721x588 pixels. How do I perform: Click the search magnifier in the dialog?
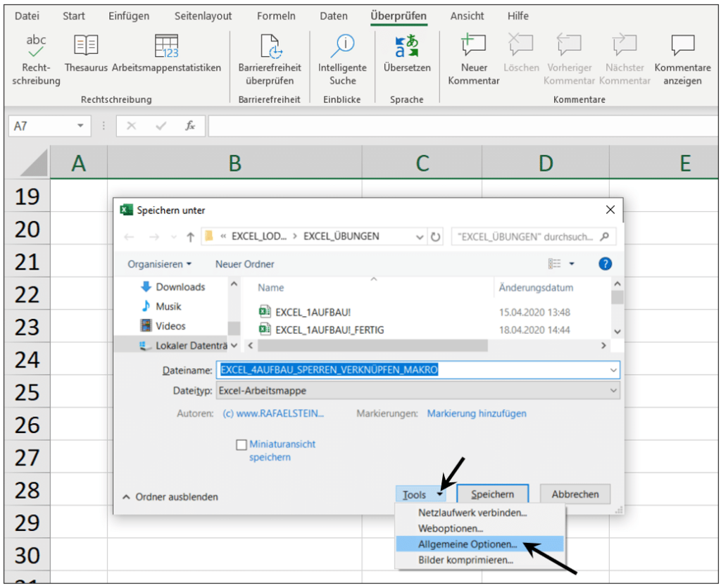click(605, 237)
